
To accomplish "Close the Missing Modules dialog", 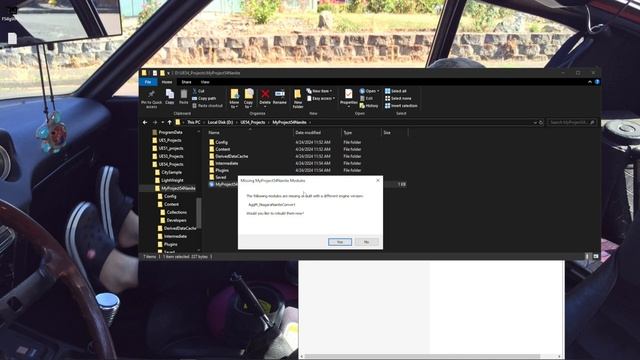I will click(x=378, y=180).
